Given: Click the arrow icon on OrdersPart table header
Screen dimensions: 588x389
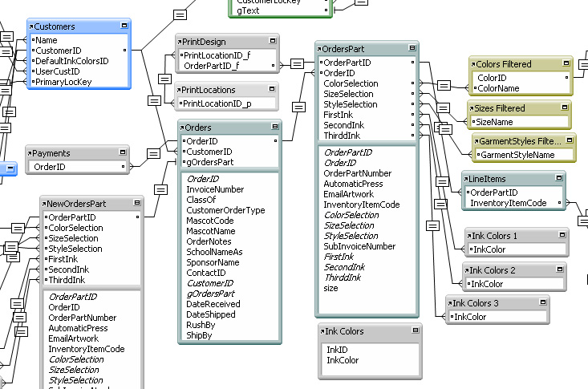Looking at the screenshot, I should point(320,50).
